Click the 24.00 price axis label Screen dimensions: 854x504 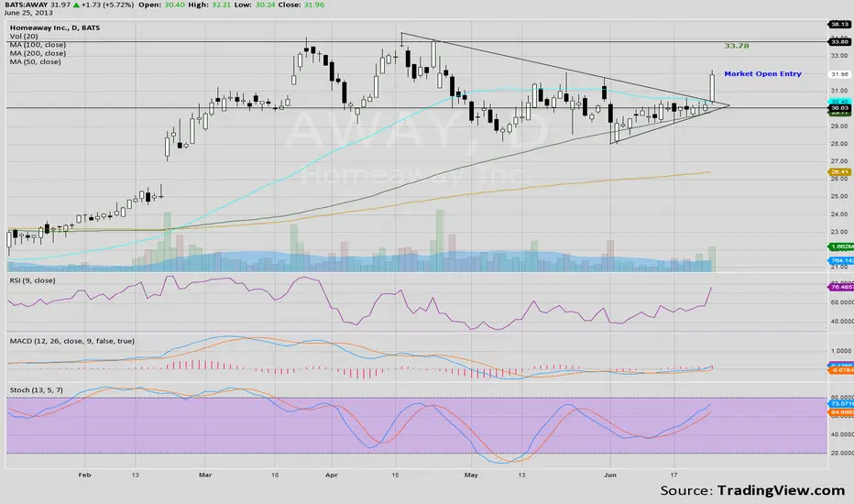(839, 214)
